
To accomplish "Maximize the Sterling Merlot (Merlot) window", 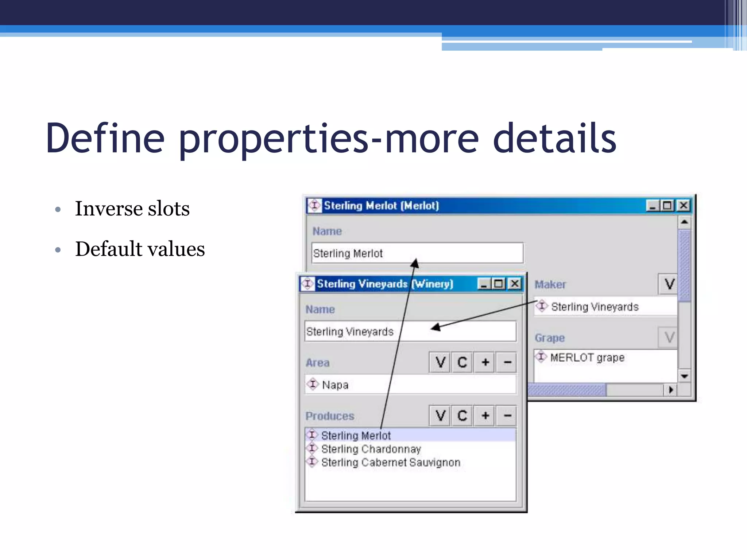I will point(667,206).
